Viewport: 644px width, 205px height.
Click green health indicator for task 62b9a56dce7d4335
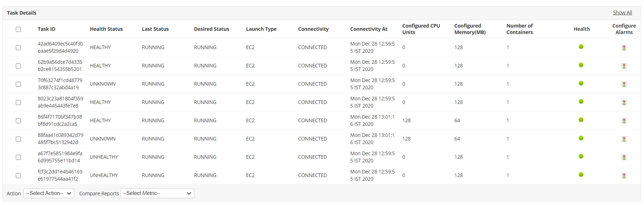point(581,65)
